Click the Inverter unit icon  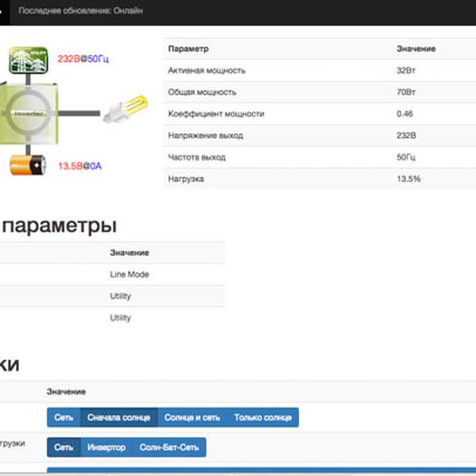(29, 114)
